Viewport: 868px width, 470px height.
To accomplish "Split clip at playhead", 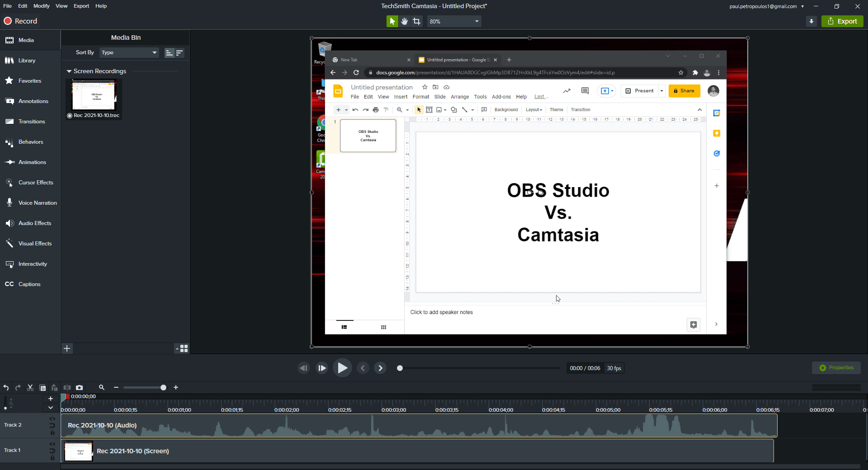I will 67,388.
